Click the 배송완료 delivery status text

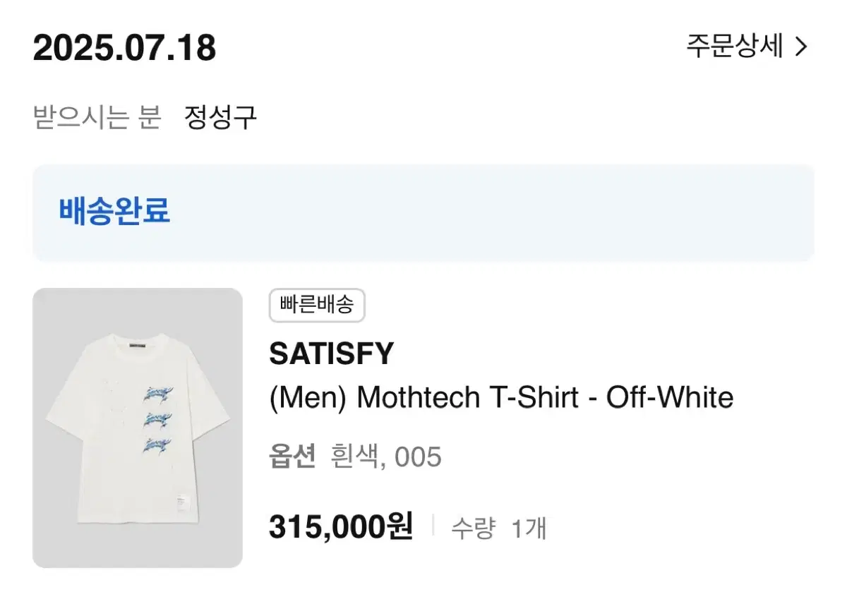114,211
